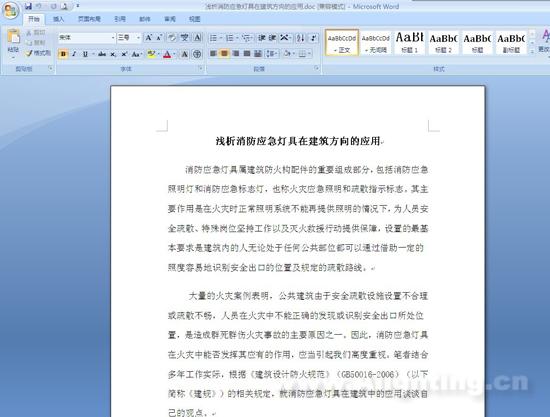
Task: Click the Sort paragraph icon
Action: (300, 38)
